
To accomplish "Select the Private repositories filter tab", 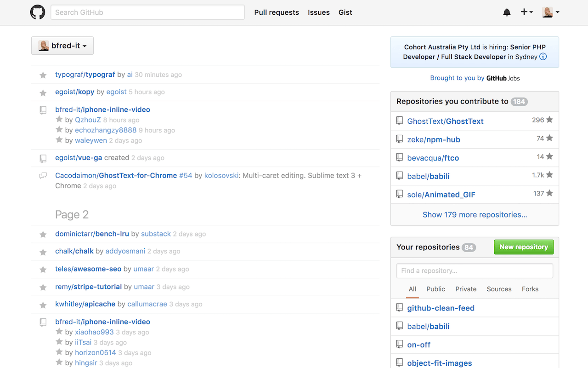I will [x=466, y=289].
